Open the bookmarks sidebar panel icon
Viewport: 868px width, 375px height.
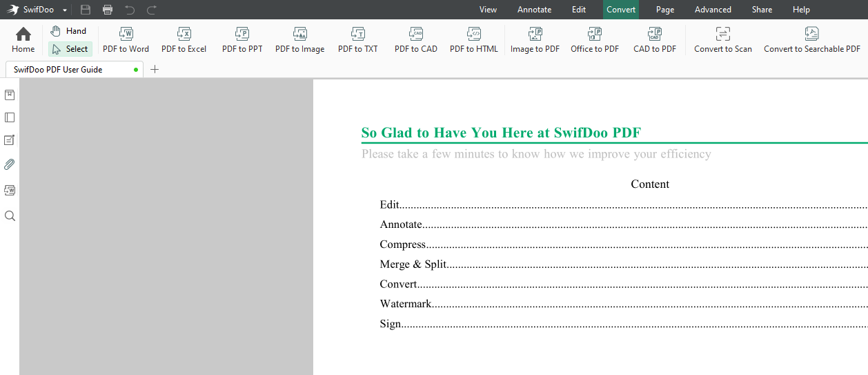[x=10, y=95]
